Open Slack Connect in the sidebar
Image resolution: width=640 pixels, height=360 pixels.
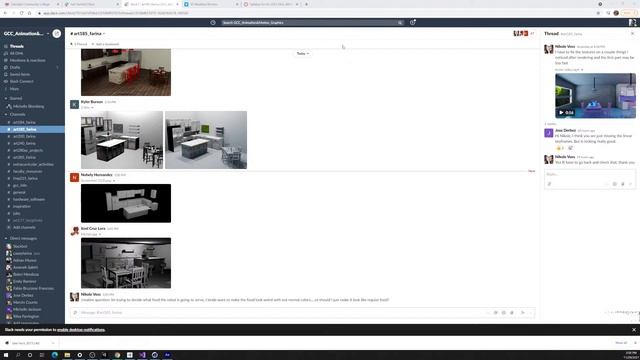[22, 81]
